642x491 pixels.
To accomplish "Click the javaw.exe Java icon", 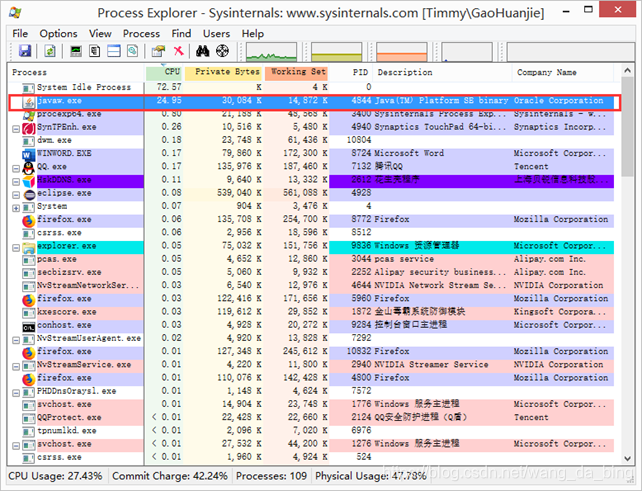I will [x=28, y=102].
